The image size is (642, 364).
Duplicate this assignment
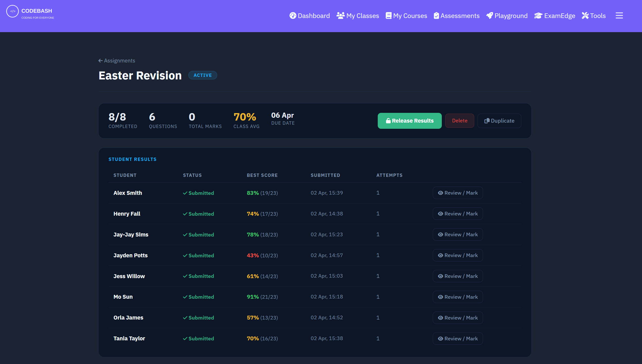(499, 121)
